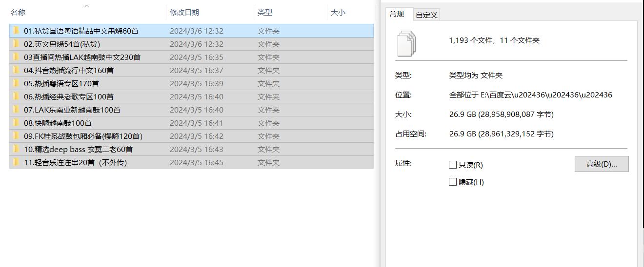Click the 大小 column header
Screen dimensions: 644x267
point(338,13)
